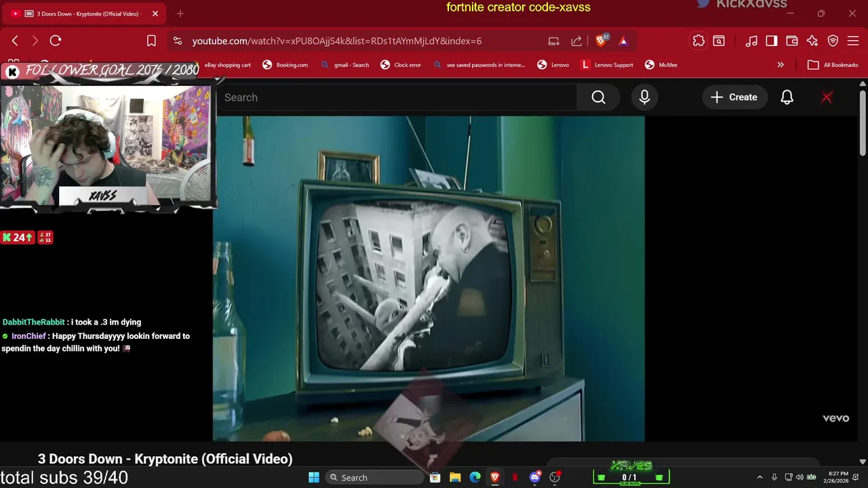Open Netflix from taskbar
The image size is (868, 488).
tap(515, 477)
